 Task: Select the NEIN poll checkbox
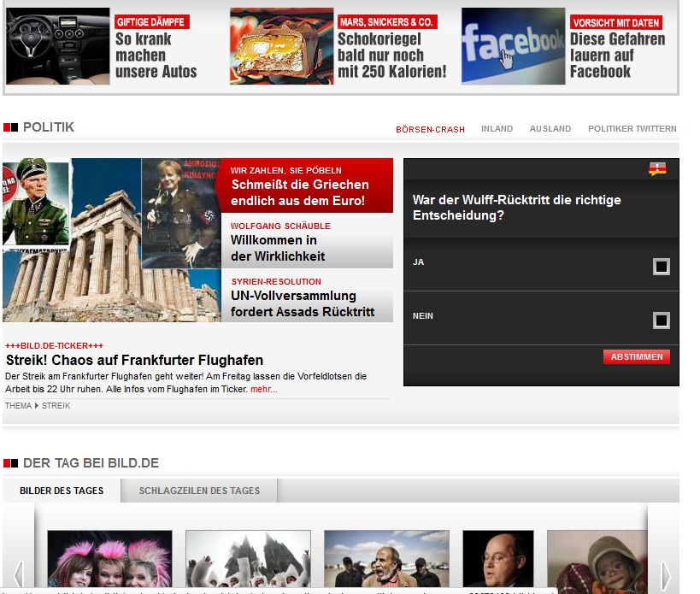click(660, 321)
